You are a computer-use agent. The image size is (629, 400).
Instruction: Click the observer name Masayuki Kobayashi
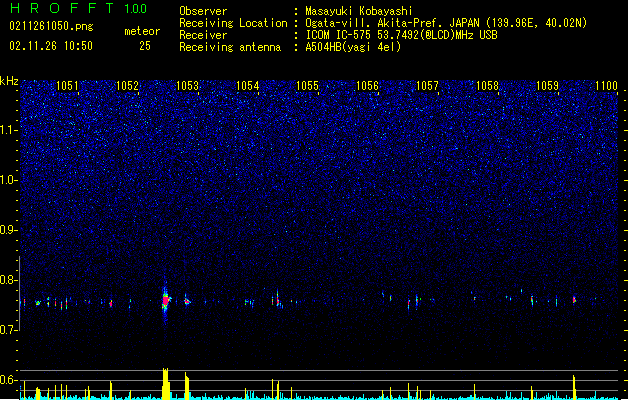(359, 11)
